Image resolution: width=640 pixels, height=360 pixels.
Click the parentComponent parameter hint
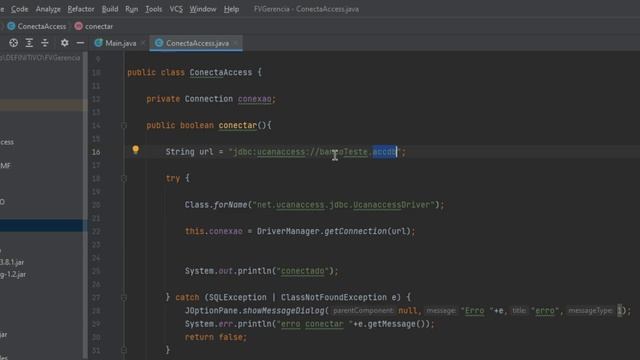pyautogui.click(x=363, y=311)
